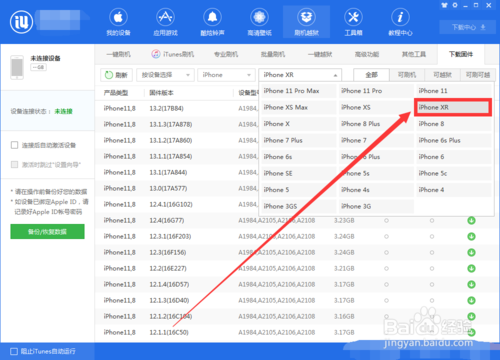Viewport: 500px width, 360px height.
Task: Download firmware 12.2(16E227)
Action: pos(471,268)
